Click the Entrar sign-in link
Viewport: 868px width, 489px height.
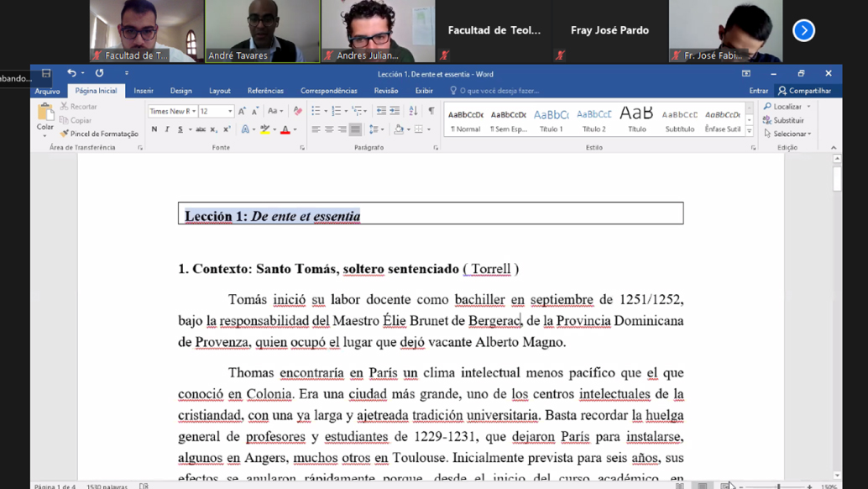758,91
